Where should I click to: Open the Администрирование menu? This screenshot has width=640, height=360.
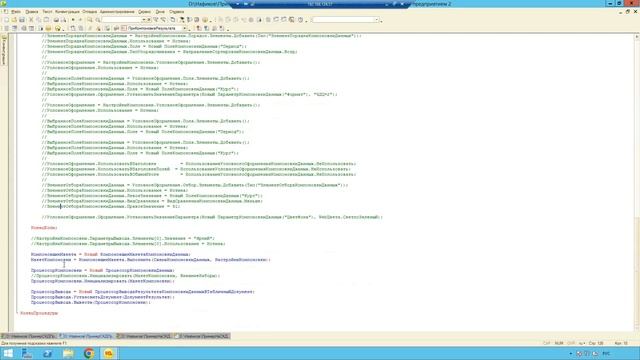(x=117, y=12)
